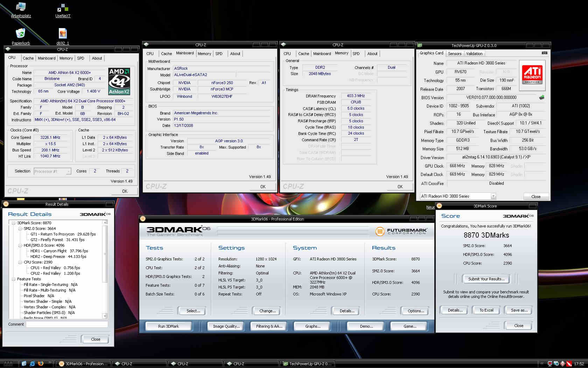Open the GPU selection dropdown in GPU-Z
Viewport: 588px width, 368px height.
click(x=493, y=196)
